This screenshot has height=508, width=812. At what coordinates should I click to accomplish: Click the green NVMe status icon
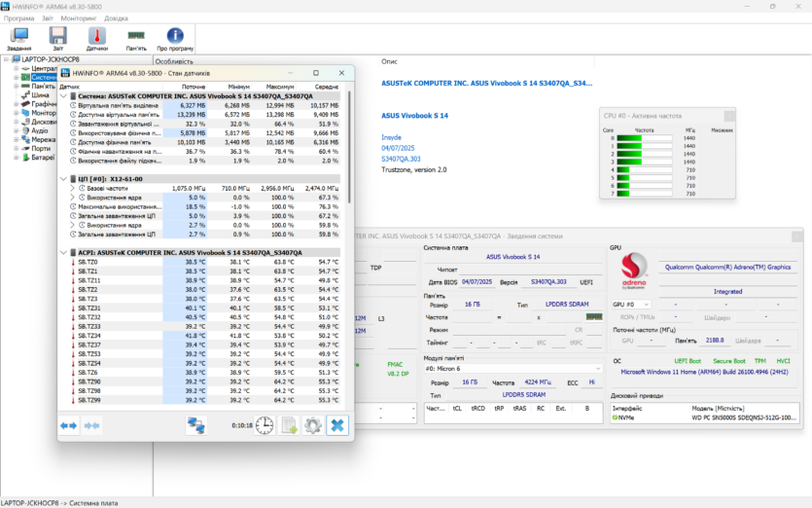(x=616, y=417)
